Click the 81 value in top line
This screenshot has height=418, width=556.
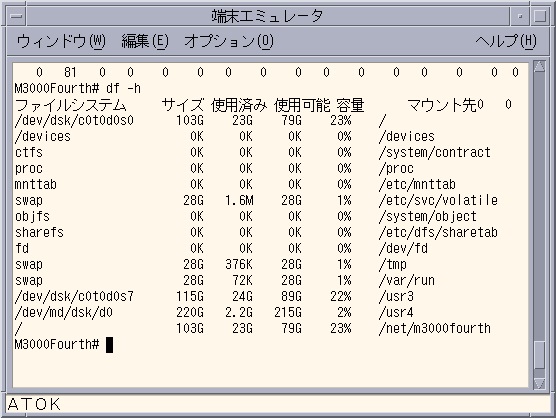70,72
